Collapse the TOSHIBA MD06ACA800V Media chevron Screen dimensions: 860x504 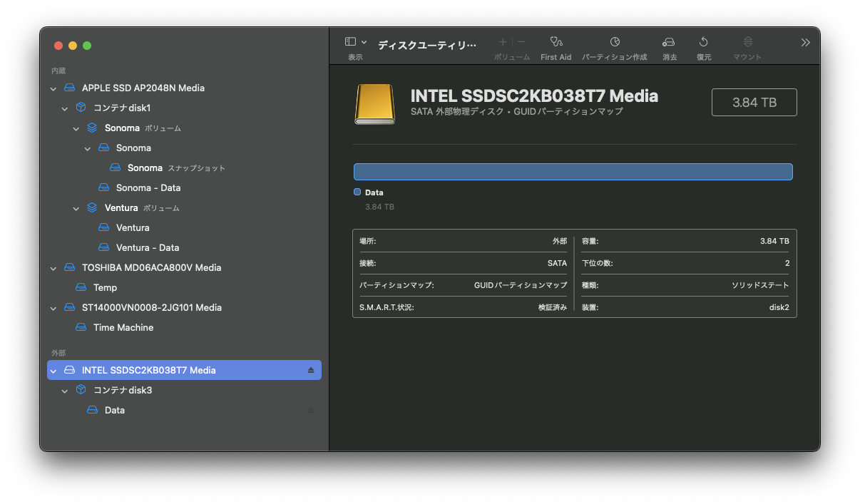(53, 268)
